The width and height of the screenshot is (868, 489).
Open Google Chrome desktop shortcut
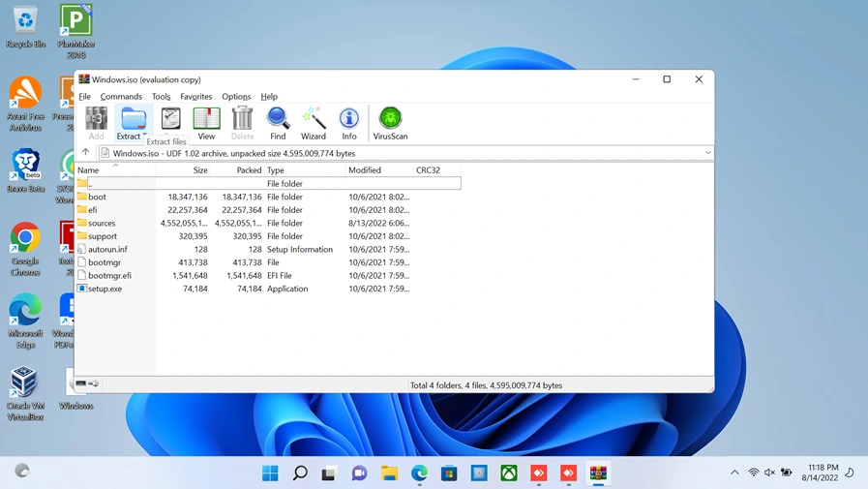click(25, 249)
